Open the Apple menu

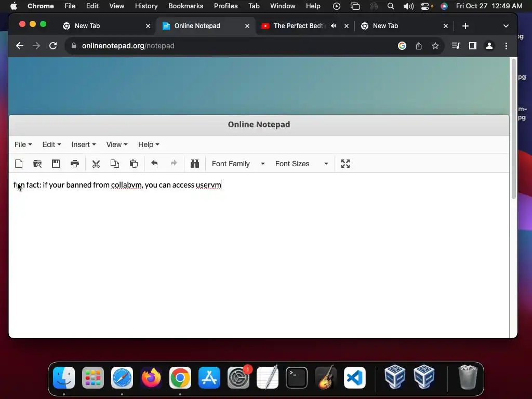14,6
